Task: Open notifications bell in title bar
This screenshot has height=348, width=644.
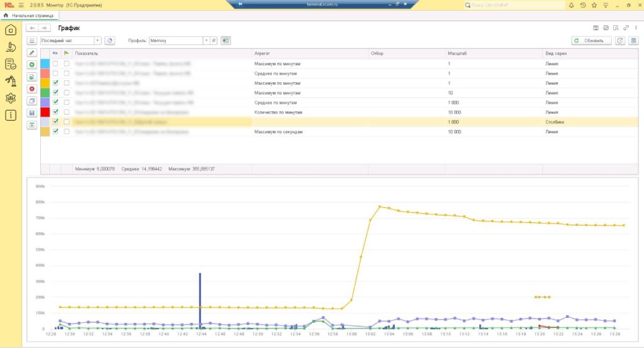Action: coord(571,5)
